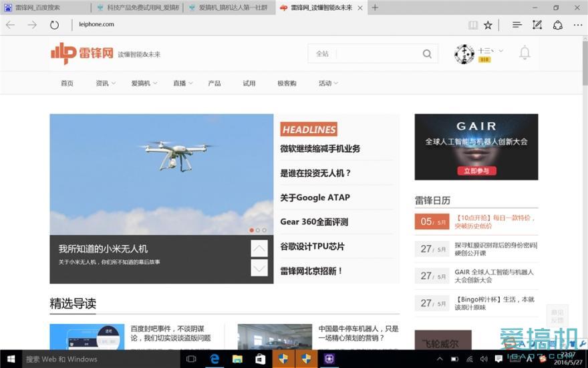Open slide title 我所知道的小米无人机
This screenshot has height=368, width=588.
[x=103, y=249]
